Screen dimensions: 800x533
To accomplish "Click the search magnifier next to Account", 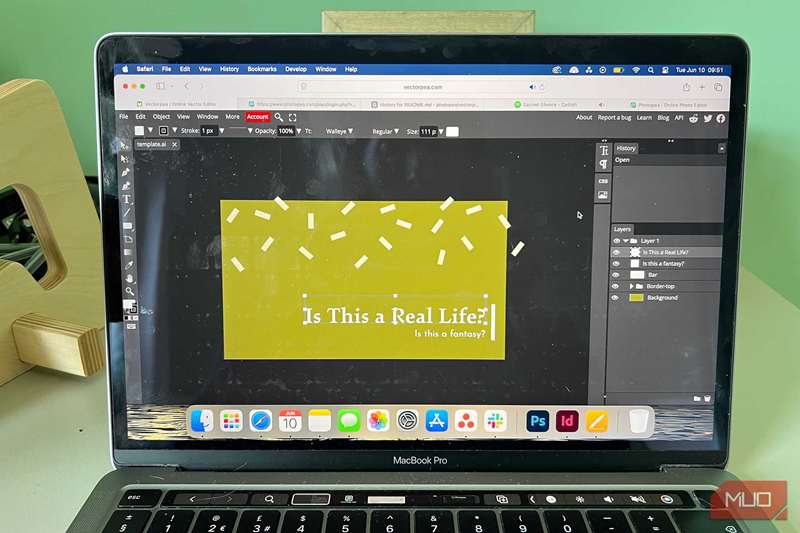I will click(x=278, y=117).
